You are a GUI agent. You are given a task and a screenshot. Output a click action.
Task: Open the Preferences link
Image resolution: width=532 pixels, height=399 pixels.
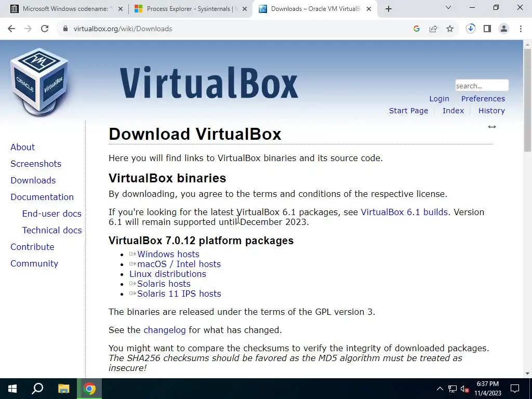click(x=483, y=99)
